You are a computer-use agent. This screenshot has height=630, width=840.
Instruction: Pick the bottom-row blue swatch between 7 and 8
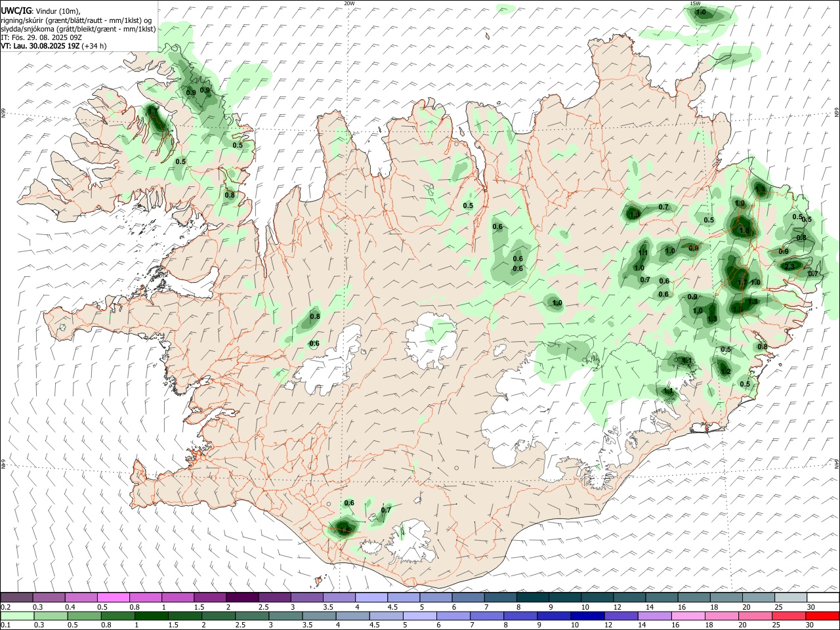click(x=486, y=616)
